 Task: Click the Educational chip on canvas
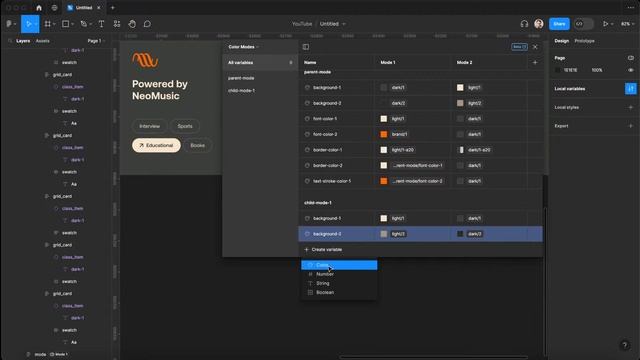pyautogui.click(x=156, y=145)
